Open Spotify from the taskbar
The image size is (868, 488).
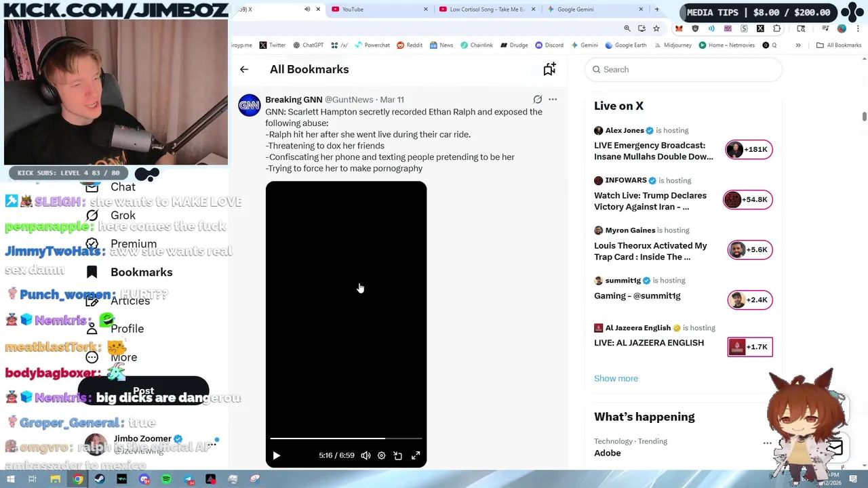tap(167, 479)
